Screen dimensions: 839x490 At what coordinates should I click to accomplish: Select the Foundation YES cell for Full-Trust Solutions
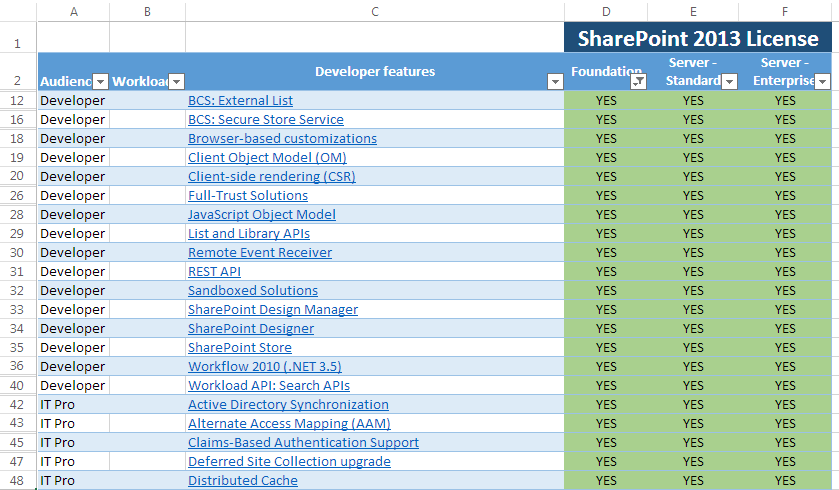point(606,195)
